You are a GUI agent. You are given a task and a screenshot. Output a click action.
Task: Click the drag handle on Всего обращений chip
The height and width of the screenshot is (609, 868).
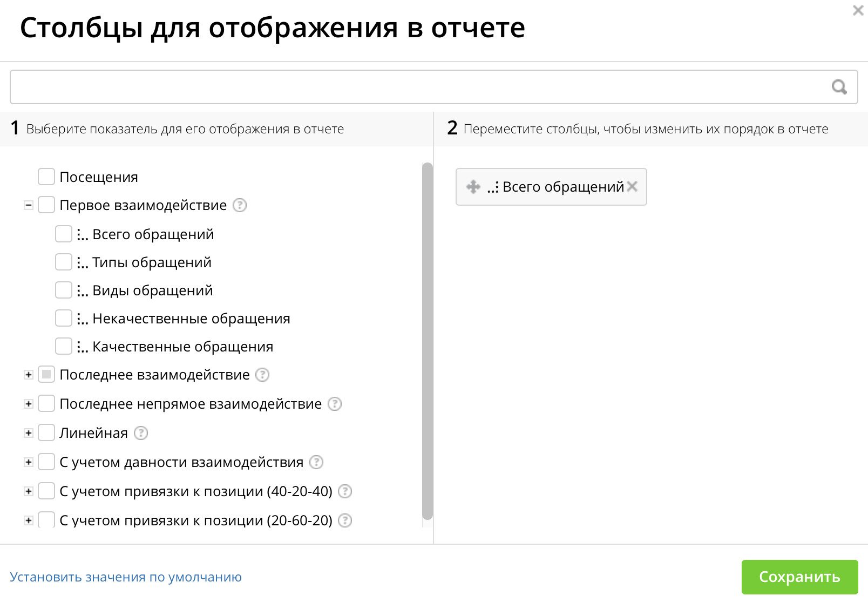(x=473, y=187)
